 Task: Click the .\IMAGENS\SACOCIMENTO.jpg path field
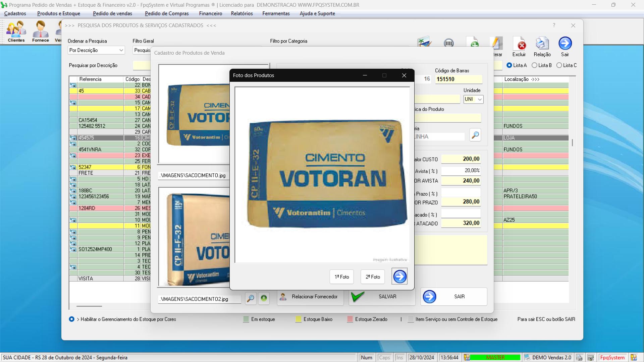[194, 175]
